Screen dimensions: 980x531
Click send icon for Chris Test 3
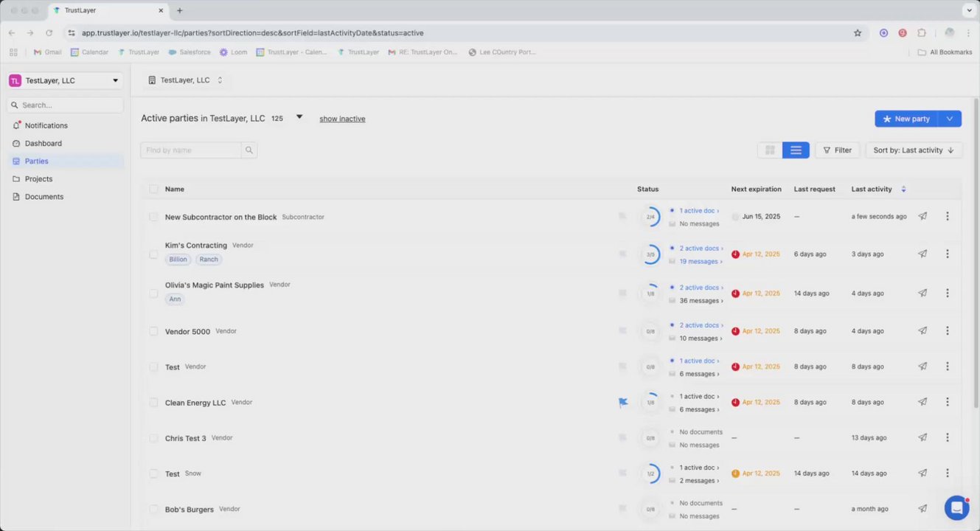922,437
